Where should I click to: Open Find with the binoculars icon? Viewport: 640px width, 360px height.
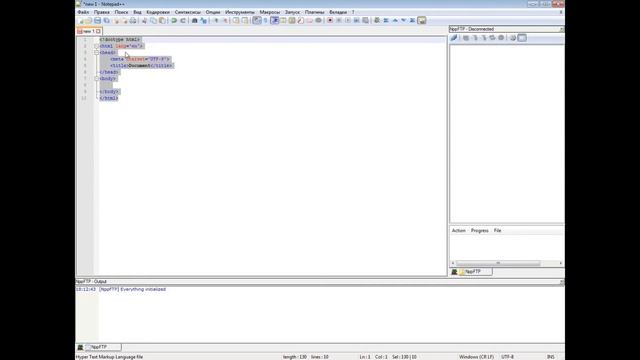coord(195,20)
